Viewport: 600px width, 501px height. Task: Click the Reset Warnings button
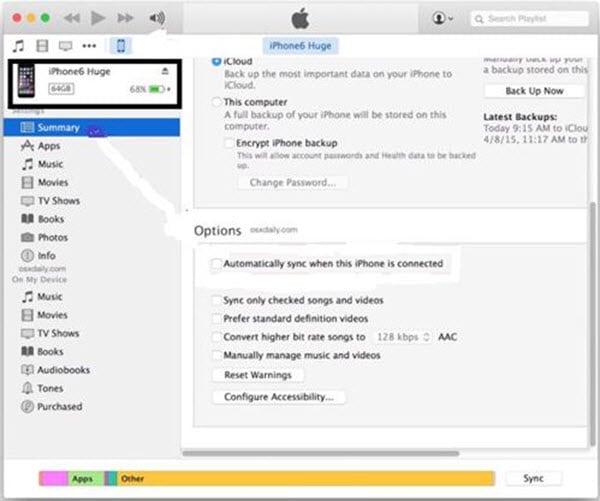[x=258, y=375]
